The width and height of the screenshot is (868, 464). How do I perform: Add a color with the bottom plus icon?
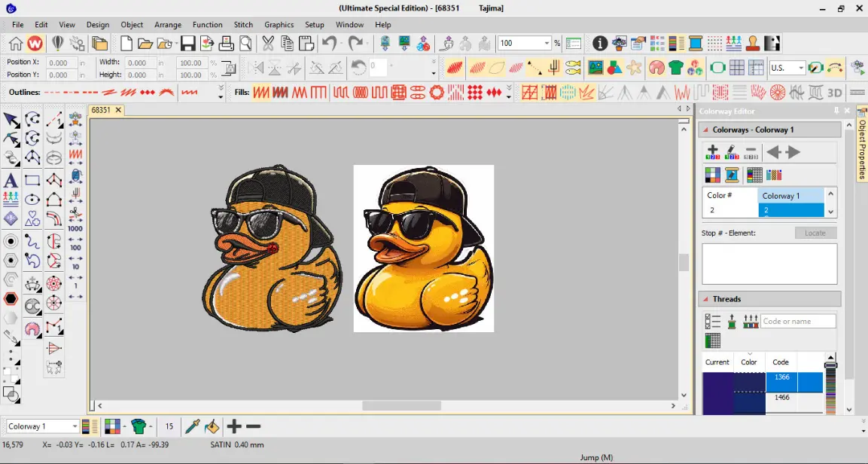point(234,426)
